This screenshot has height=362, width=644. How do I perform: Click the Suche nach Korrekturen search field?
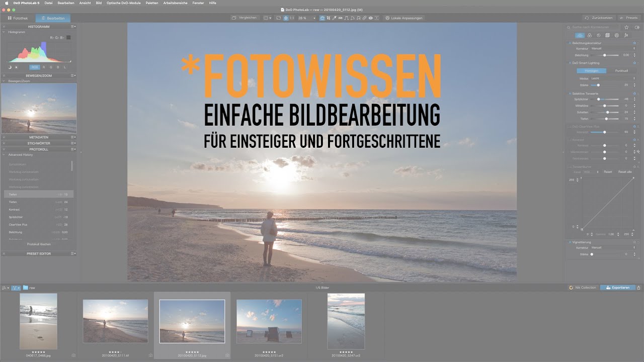(593, 27)
